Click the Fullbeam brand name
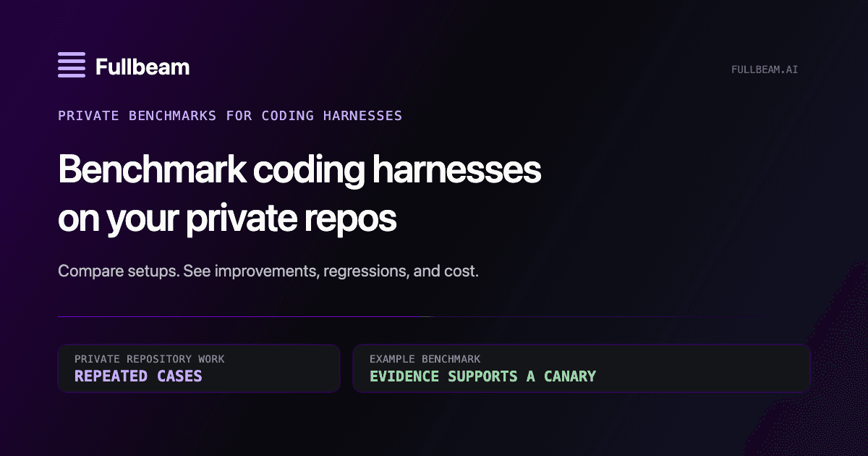The image size is (868, 456). 142,67
